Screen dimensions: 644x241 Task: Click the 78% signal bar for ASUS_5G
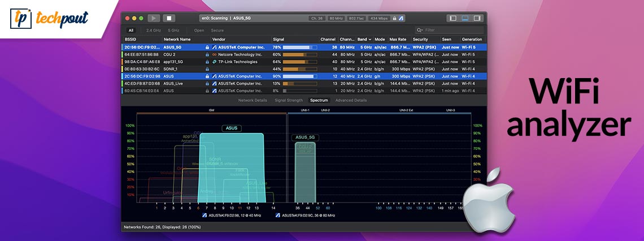300,48
